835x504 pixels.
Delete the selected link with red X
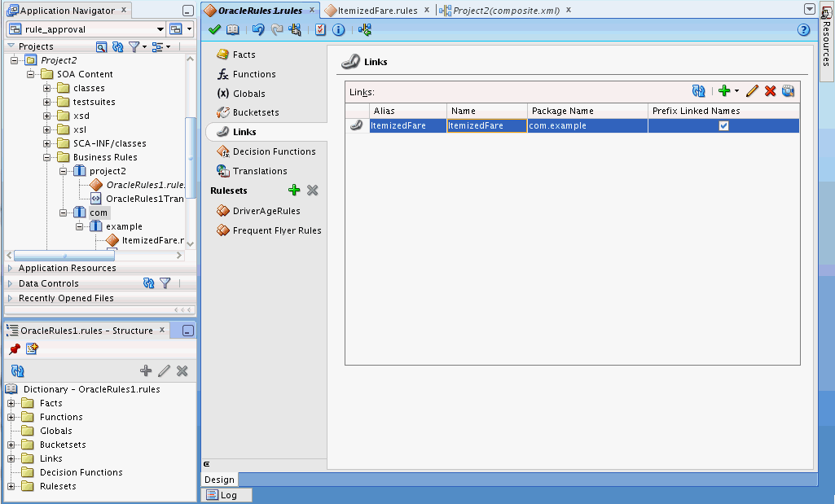point(770,91)
